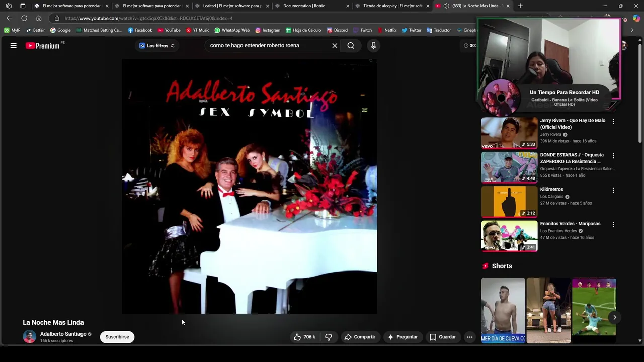Open Twitter bookmark
This screenshot has width=644, height=362.
[x=412, y=30]
